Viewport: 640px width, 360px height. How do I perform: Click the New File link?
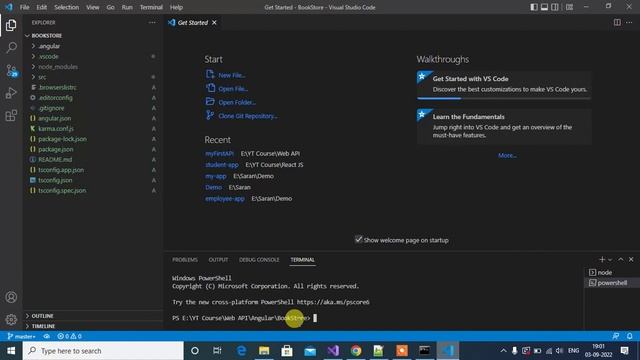pyautogui.click(x=231, y=75)
